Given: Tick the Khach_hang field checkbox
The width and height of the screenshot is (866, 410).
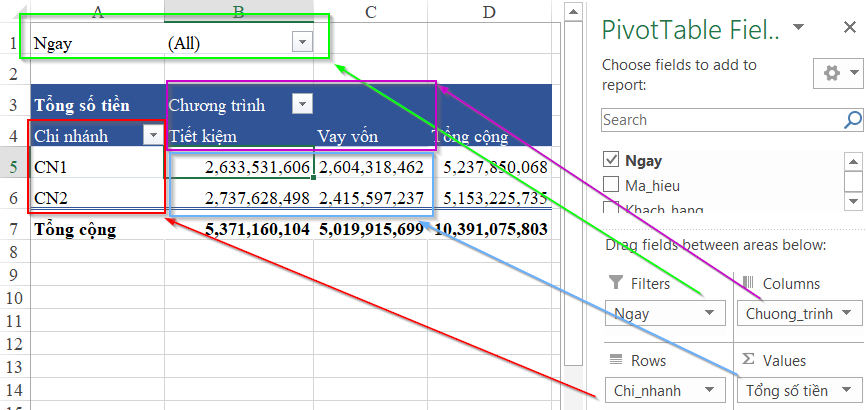Looking at the screenshot, I should point(611,207).
